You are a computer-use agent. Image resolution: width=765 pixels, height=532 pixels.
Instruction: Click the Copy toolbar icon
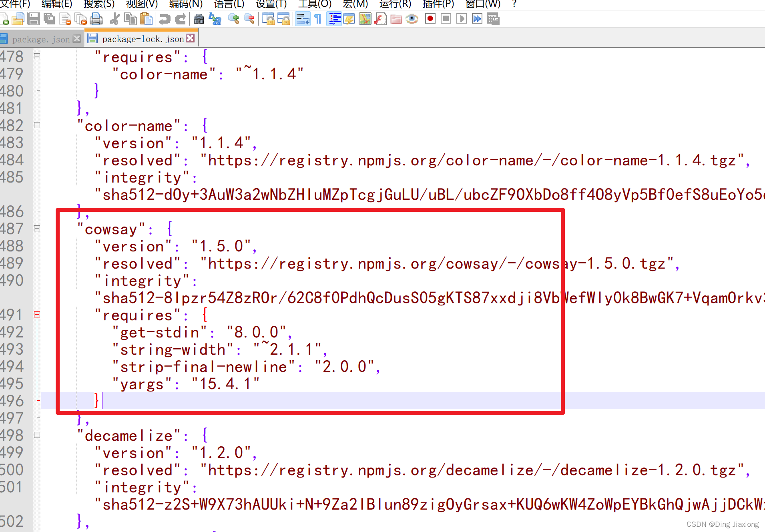(131, 19)
